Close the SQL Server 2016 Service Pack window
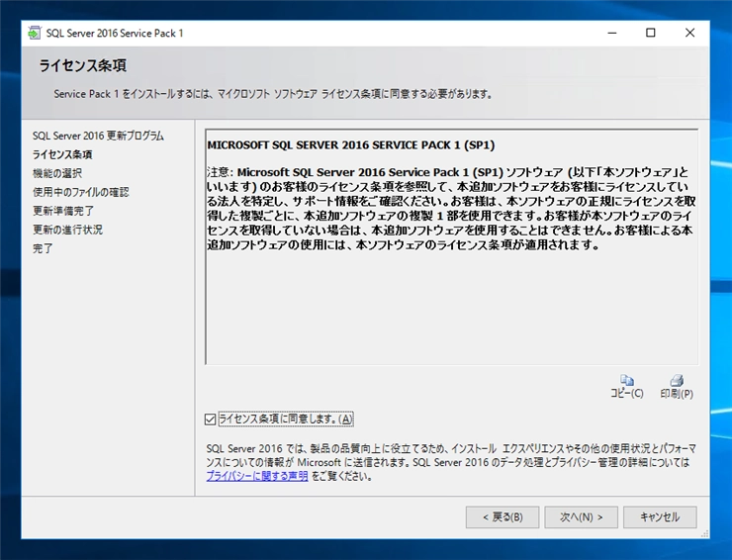Viewport: 732px width, 560px height. (x=689, y=33)
